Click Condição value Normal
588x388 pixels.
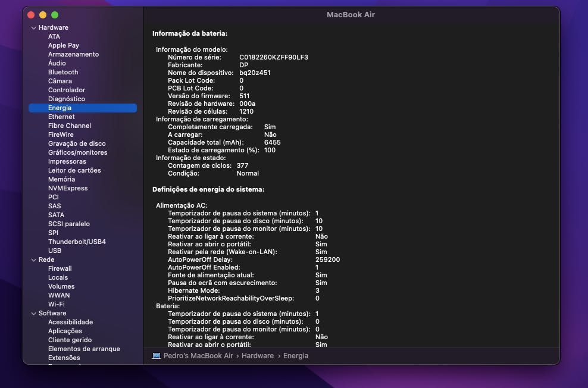[x=248, y=174]
